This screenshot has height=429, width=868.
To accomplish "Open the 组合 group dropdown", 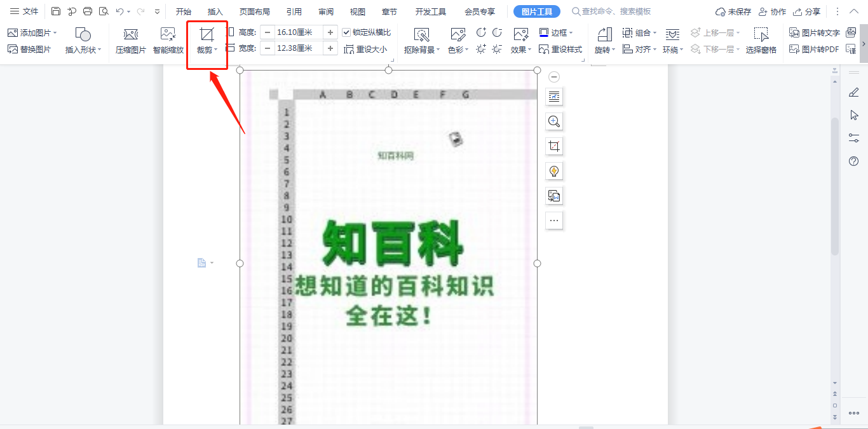I will (x=640, y=32).
